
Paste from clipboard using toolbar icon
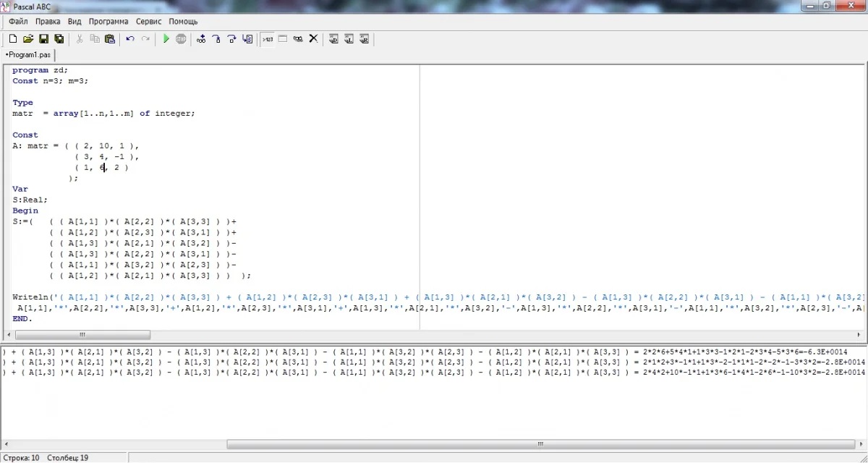[110, 39]
